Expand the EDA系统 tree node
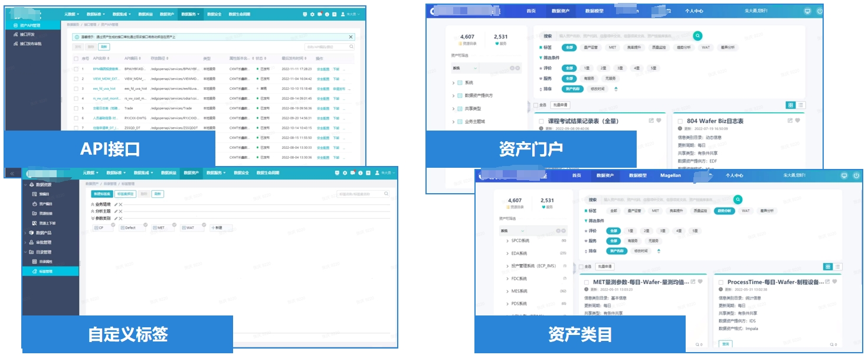The image size is (868, 358). tap(507, 253)
